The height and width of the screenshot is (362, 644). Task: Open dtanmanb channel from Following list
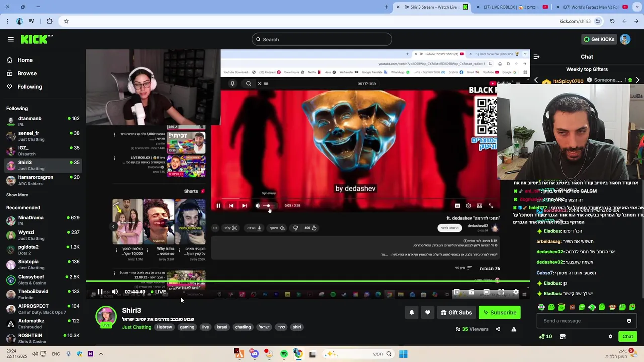[43, 121]
